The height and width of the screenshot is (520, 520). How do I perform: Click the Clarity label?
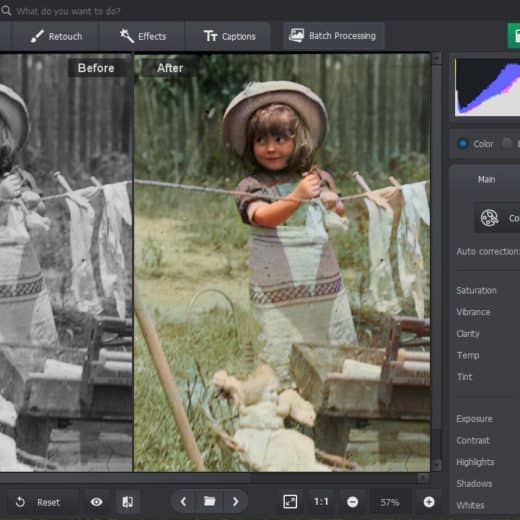click(468, 334)
